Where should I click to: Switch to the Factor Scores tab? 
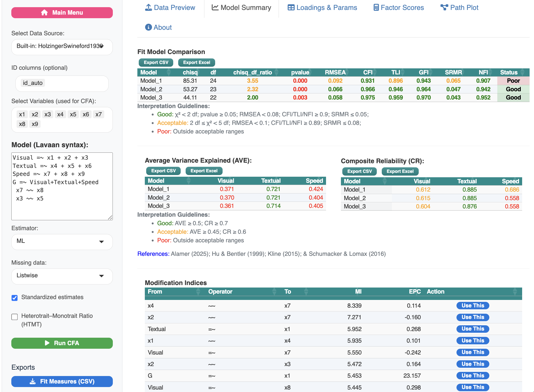coord(402,7)
